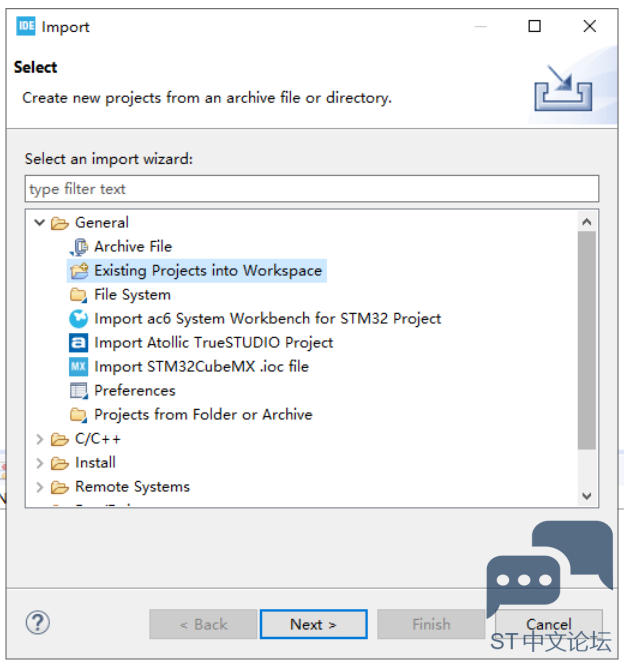This screenshot has height=665, width=624.
Task: Click the Next button
Action: (x=313, y=624)
